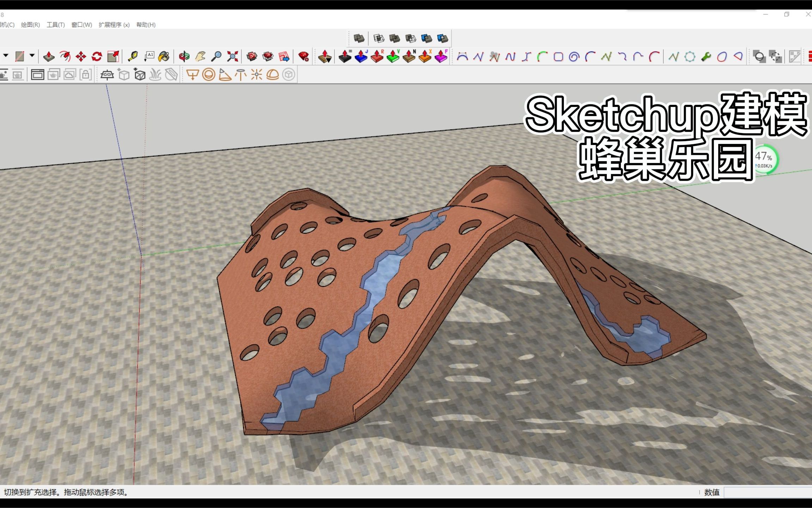Viewport: 812px width, 508px height.
Task: Select the Push/Pull tool
Action: pos(49,56)
